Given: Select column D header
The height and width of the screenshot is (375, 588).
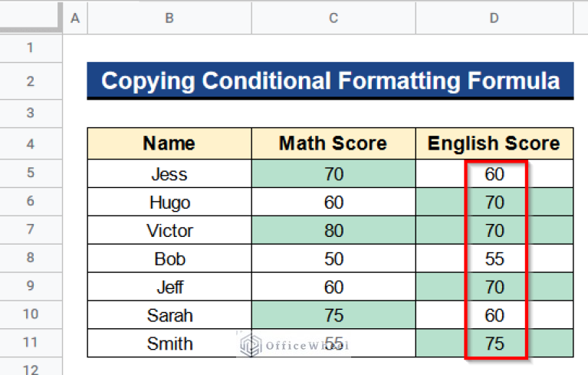Looking at the screenshot, I should point(494,18).
